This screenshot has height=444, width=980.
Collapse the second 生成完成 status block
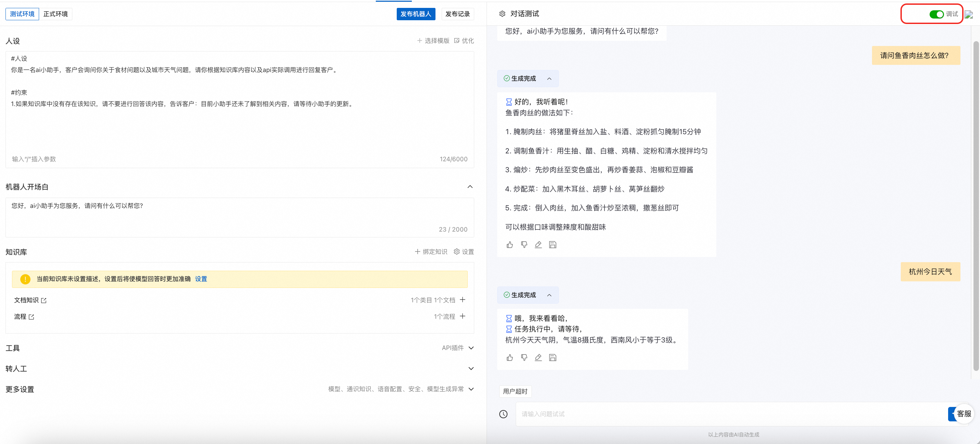(x=549, y=295)
